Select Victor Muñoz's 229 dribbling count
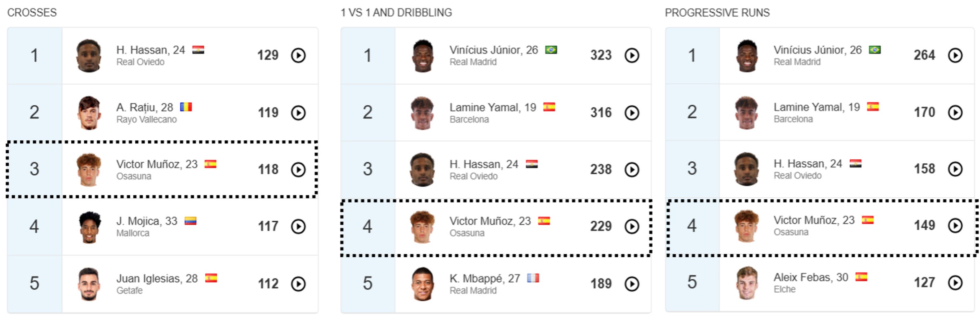The image size is (980, 326). pos(601,226)
